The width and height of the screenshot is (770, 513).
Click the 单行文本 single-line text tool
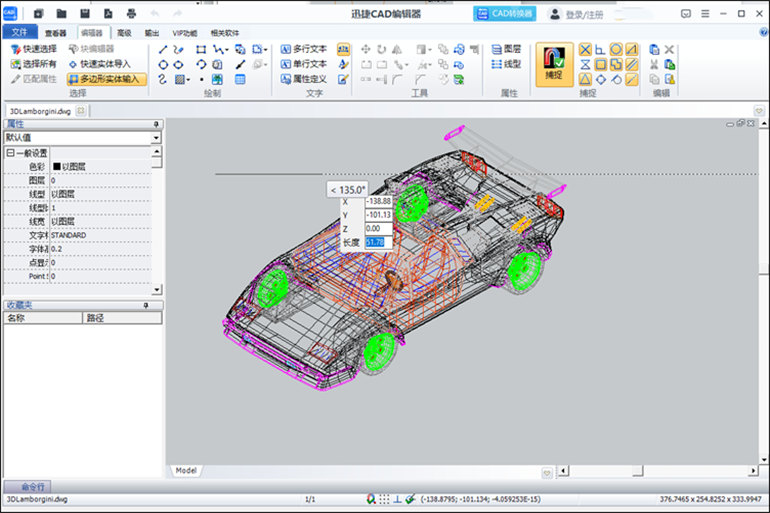[x=303, y=64]
